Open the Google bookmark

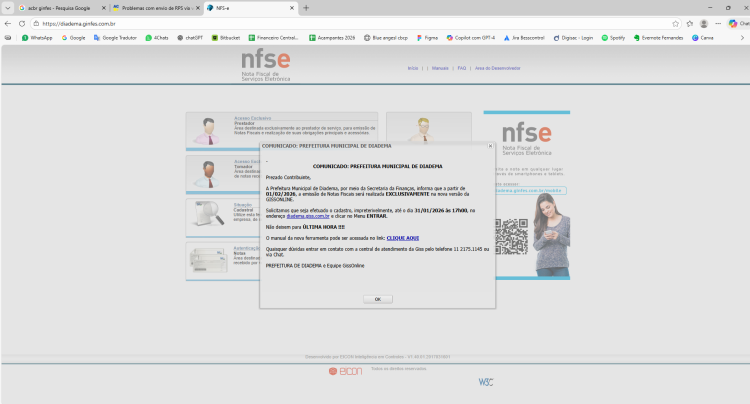73,38
